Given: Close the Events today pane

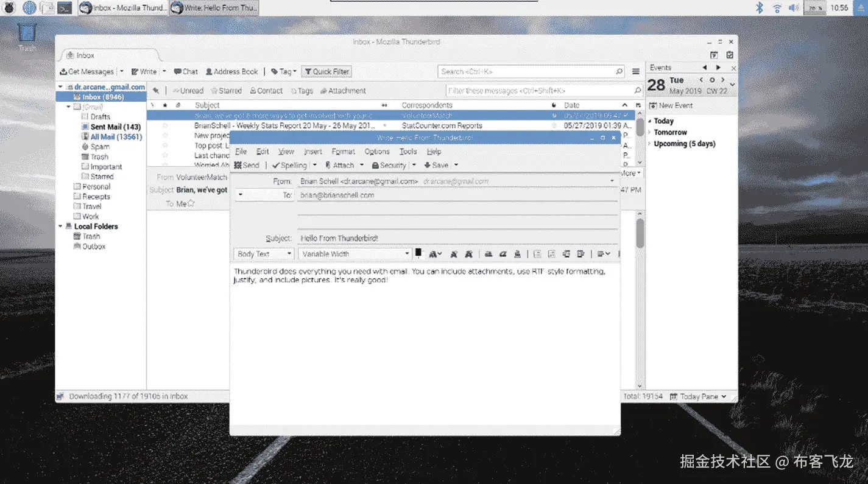Looking at the screenshot, I should [733, 68].
